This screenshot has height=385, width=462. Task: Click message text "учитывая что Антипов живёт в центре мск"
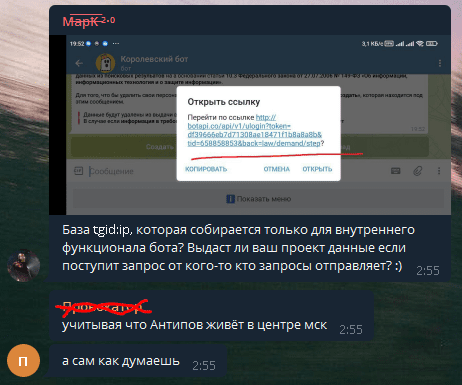pos(194,325)
